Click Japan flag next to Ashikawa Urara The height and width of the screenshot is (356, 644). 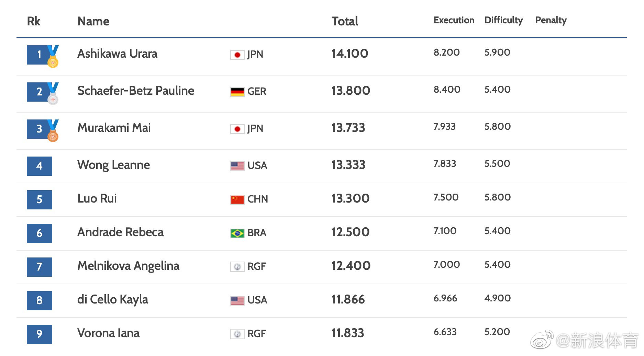[237, 55]
